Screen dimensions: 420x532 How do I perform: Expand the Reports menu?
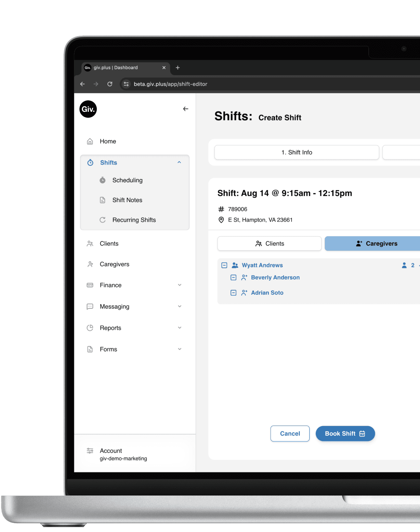point(180,328)
